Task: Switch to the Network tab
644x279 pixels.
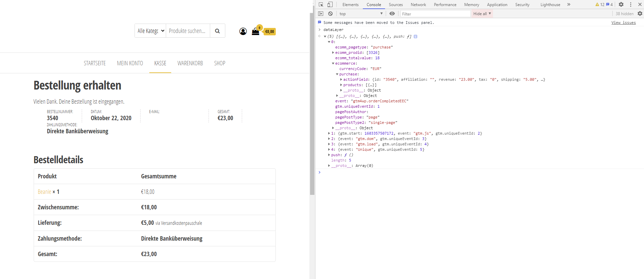Action: (418, 5)
